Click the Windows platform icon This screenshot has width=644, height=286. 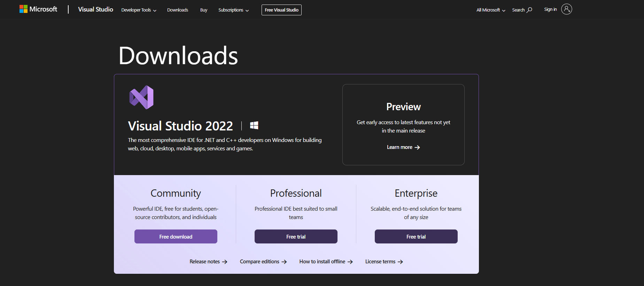pyautogui.click(x=254, y=126)
